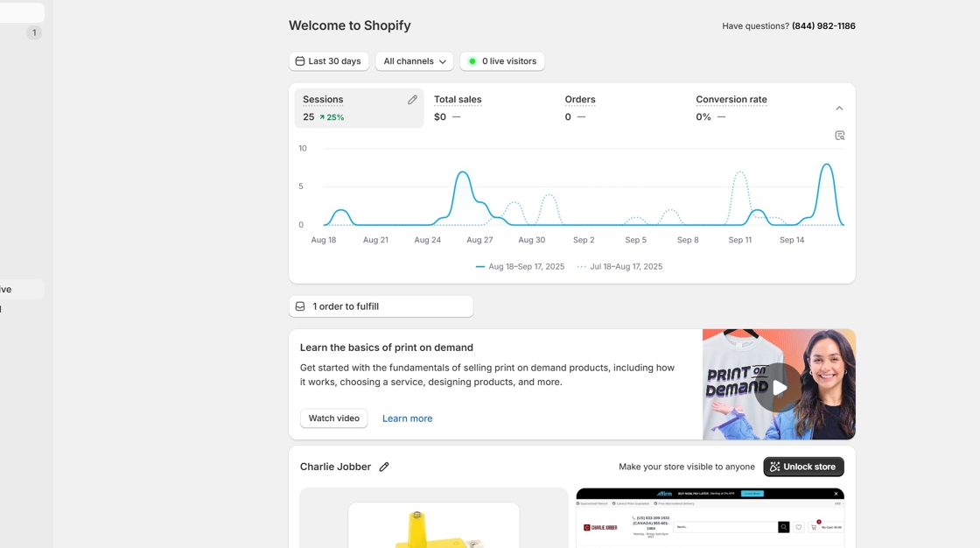
Task: Call the (844) 982-1186 phone number
Action: pos(823,25)
